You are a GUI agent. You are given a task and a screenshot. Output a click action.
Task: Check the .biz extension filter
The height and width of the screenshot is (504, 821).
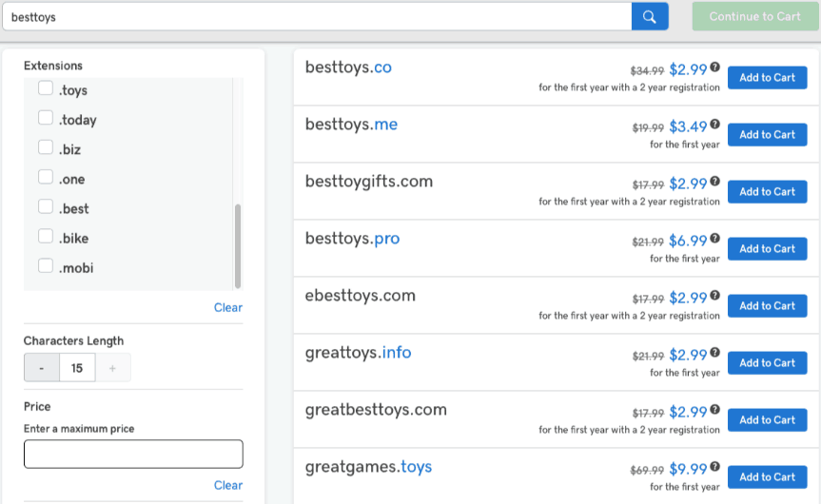46,148
